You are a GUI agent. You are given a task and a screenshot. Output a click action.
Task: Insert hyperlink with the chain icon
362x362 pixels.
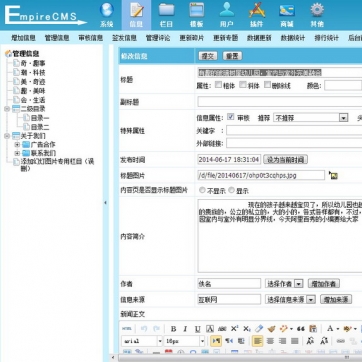click(340, 341)
